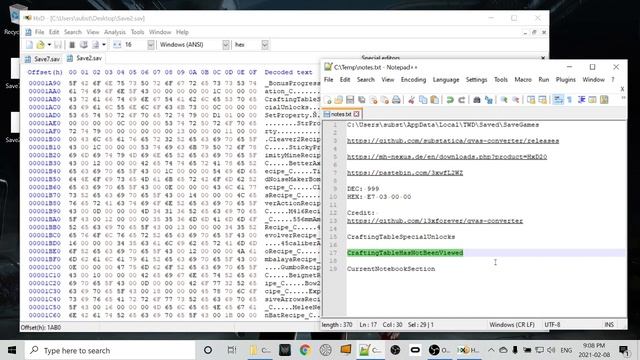Expand the Open dropdown arrow in HxD

[x=49, y=44]
